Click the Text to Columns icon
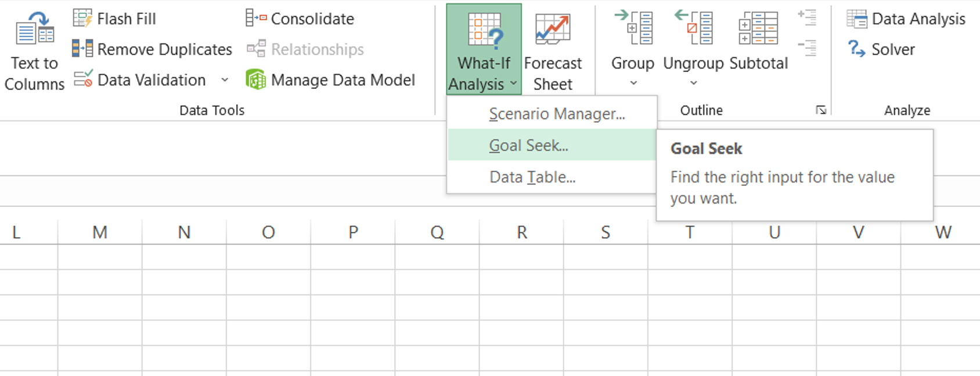Viewport: 980px width, 376px height. 34,29
